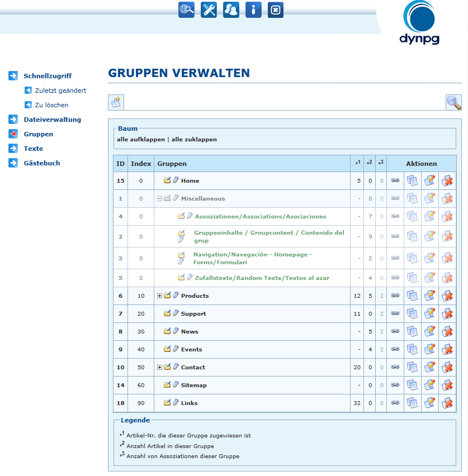Click the chain link icon for Home
The image size is (468, 476).
click(x=395, y=180)
